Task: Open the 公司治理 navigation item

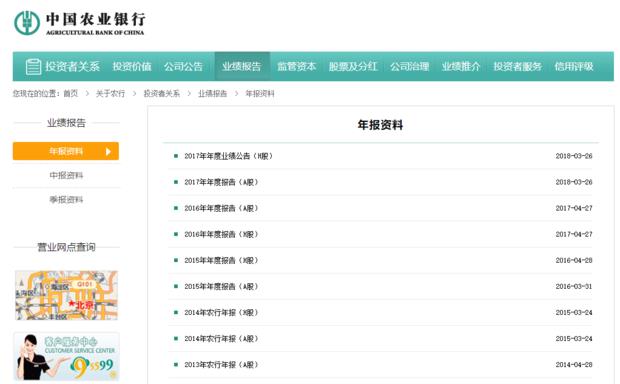Action: [410, 66]
